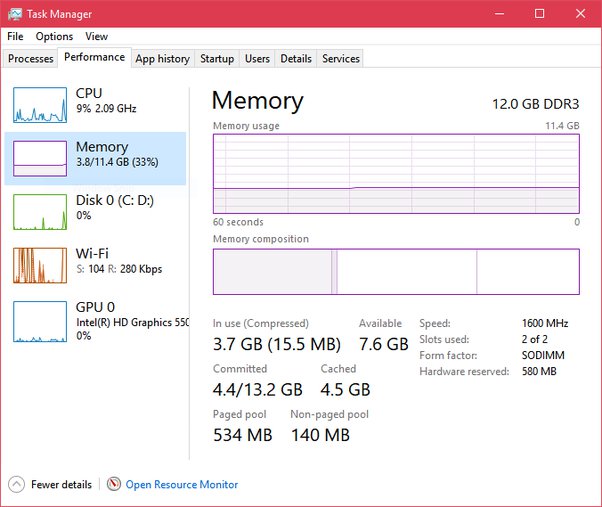Click the 9% 2.09 GHz CPU text
The width and height of the screenshot is (602, 507).
[x=106, y=109]
